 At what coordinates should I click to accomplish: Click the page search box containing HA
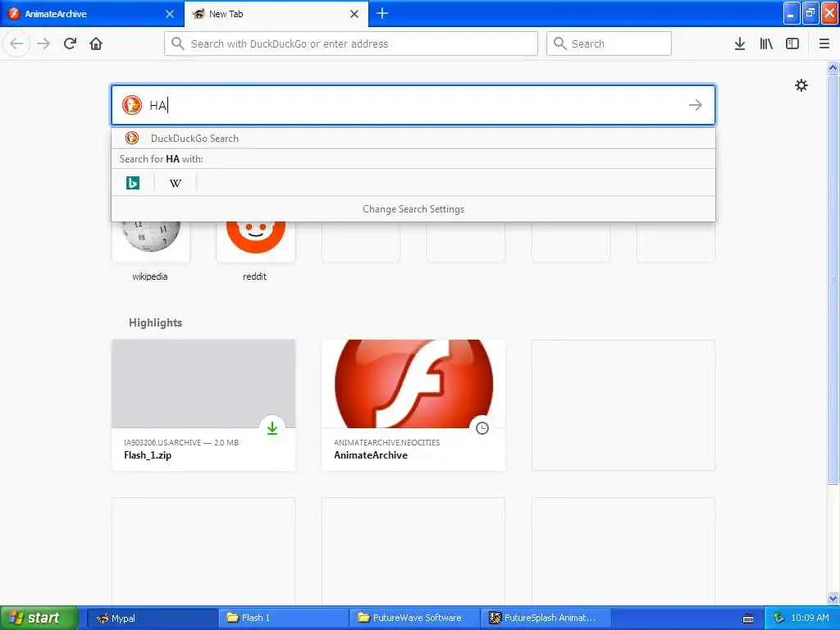(x=413, y=105)
